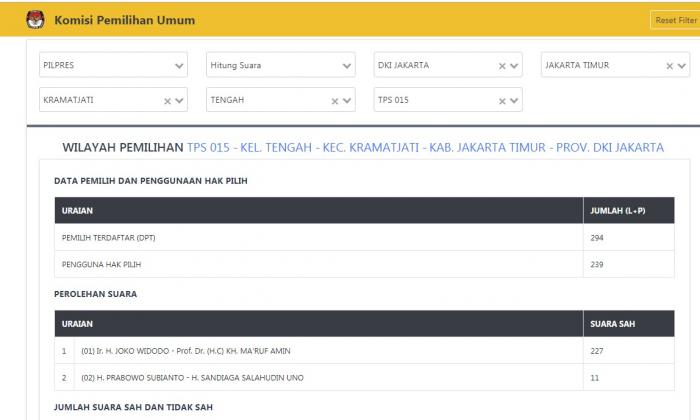Image resolution: width=700 pixels, height=420 pixels.
Task: Clear the TPS 015 selection
Action: (x=502, y=101)
